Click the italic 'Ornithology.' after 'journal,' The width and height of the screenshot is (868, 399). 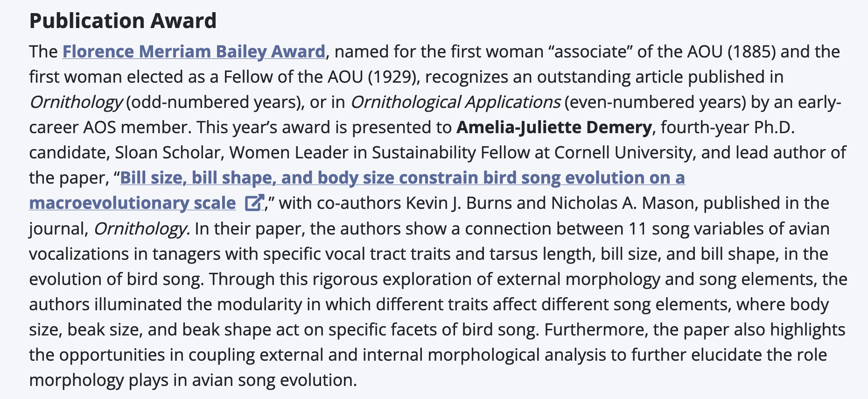point(142,229)
